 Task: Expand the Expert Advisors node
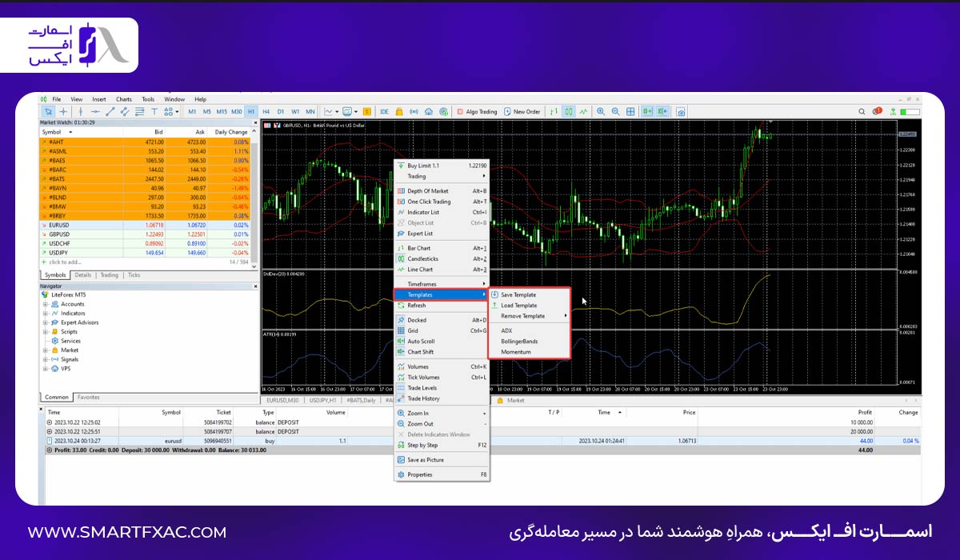coord(46,322)
